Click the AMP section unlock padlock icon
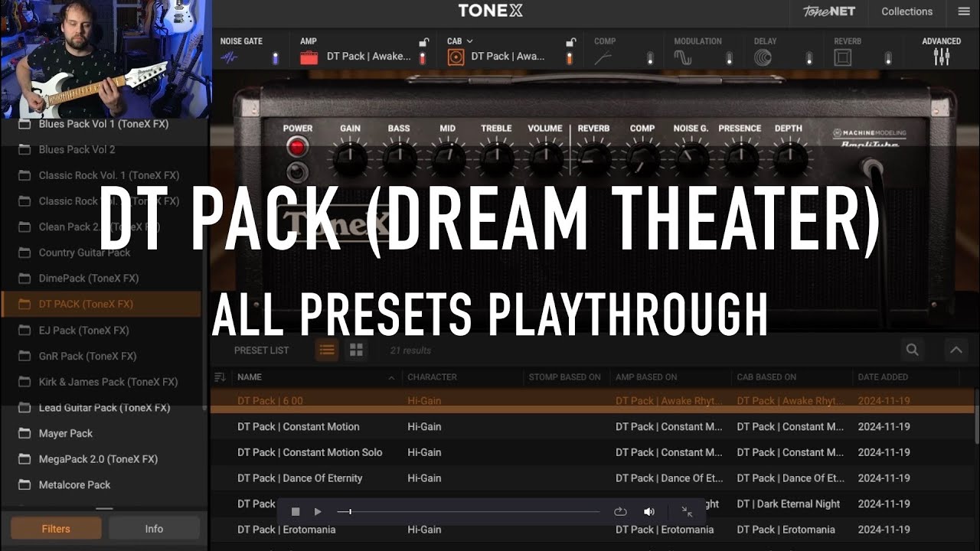 click(423, 42)
